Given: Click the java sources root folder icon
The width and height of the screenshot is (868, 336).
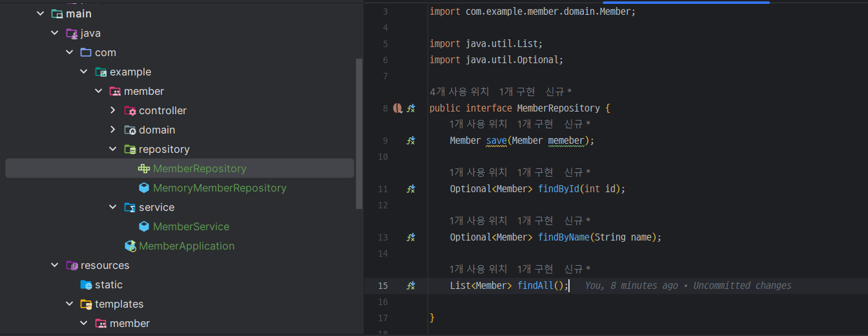Looking at the screenshot, I should (x=72, y=33).
